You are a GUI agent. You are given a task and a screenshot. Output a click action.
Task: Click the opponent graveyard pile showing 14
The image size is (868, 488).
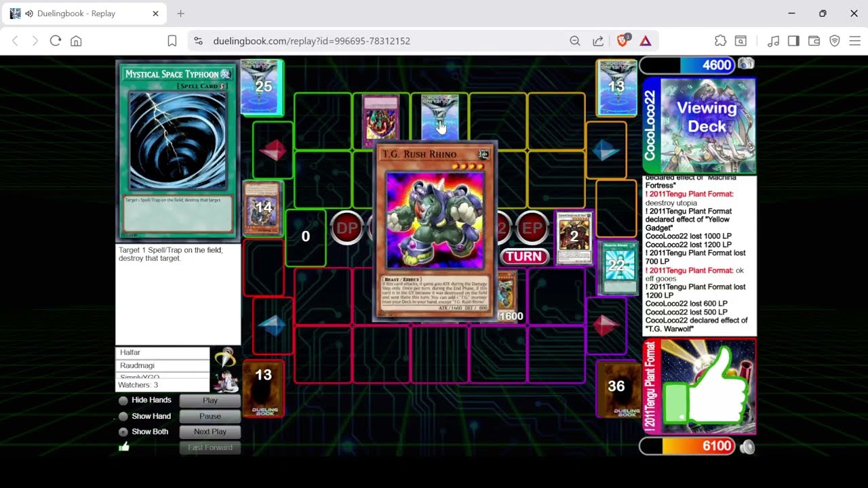(262, 208)
